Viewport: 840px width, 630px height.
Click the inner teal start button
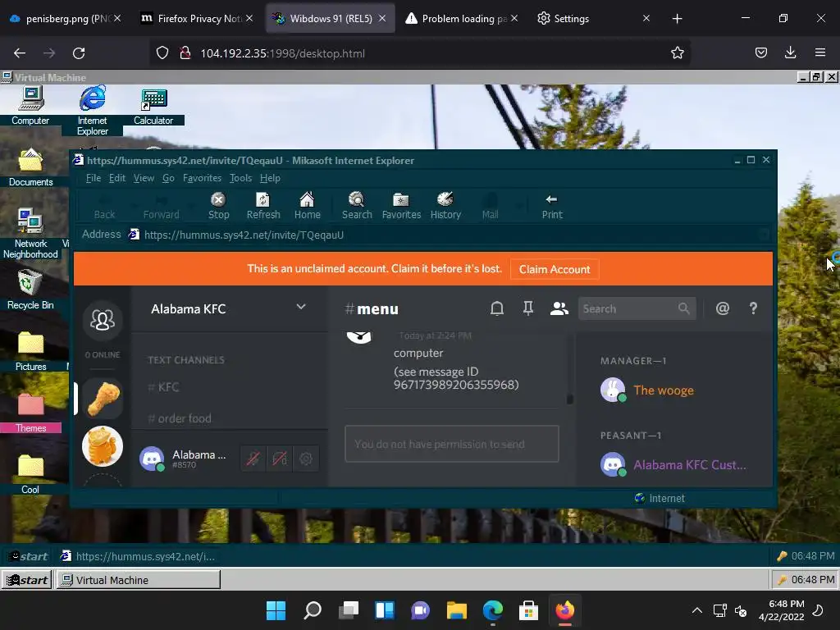pyautogui.click(x=30, y=557)
